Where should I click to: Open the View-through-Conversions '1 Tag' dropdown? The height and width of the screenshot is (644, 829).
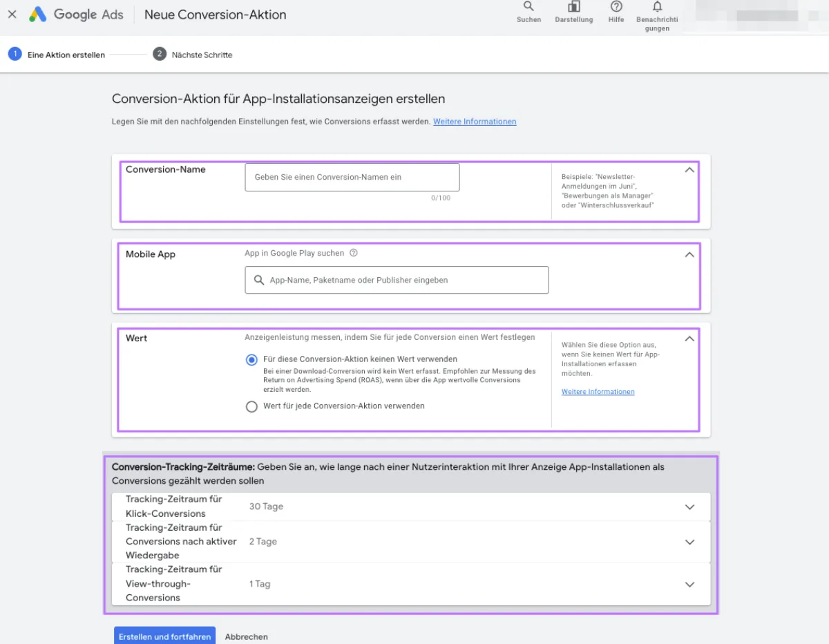coord(689,584)
